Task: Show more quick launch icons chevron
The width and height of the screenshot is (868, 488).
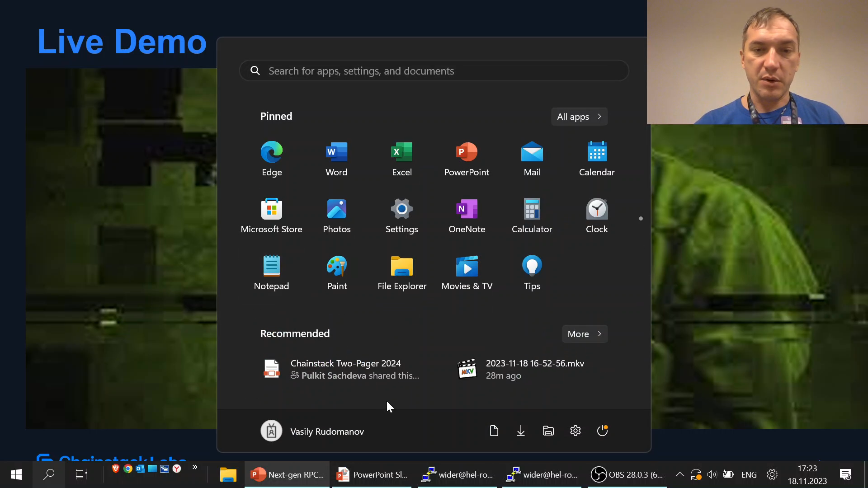Action: [195, 467]
